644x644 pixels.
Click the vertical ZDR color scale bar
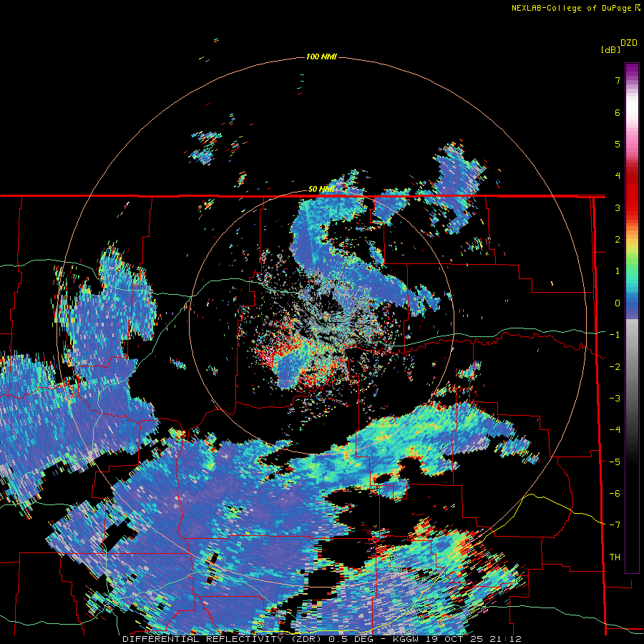pos(632,318)
